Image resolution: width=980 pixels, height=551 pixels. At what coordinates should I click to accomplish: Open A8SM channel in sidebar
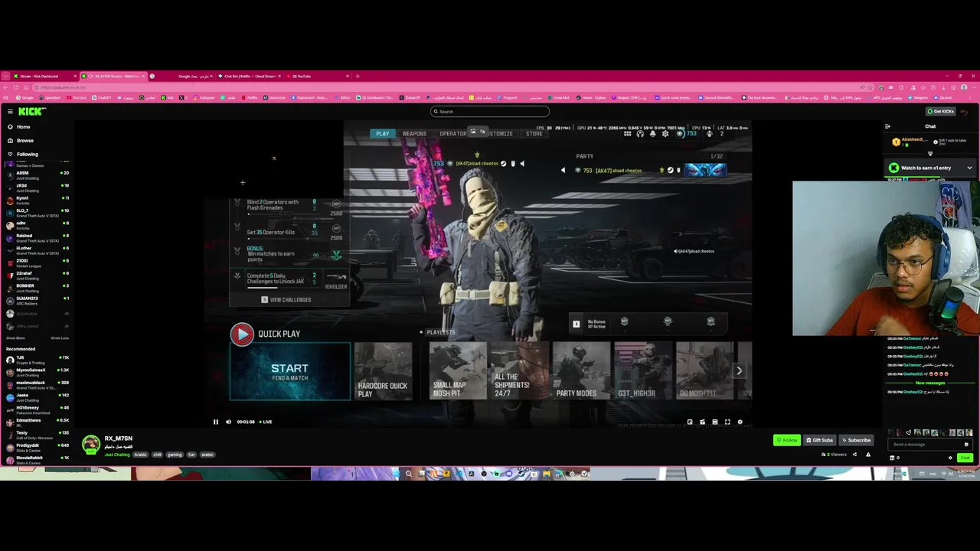[x=38, y=174]
